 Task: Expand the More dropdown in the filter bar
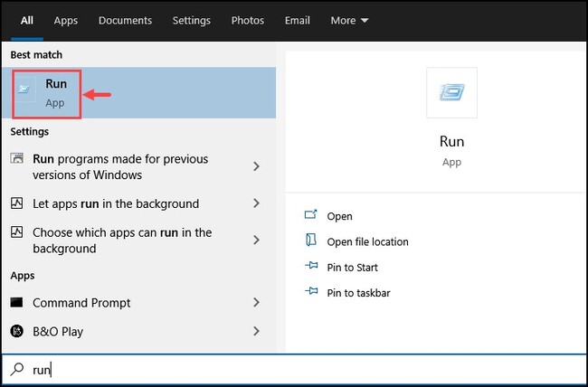click(x=349, y=20)
